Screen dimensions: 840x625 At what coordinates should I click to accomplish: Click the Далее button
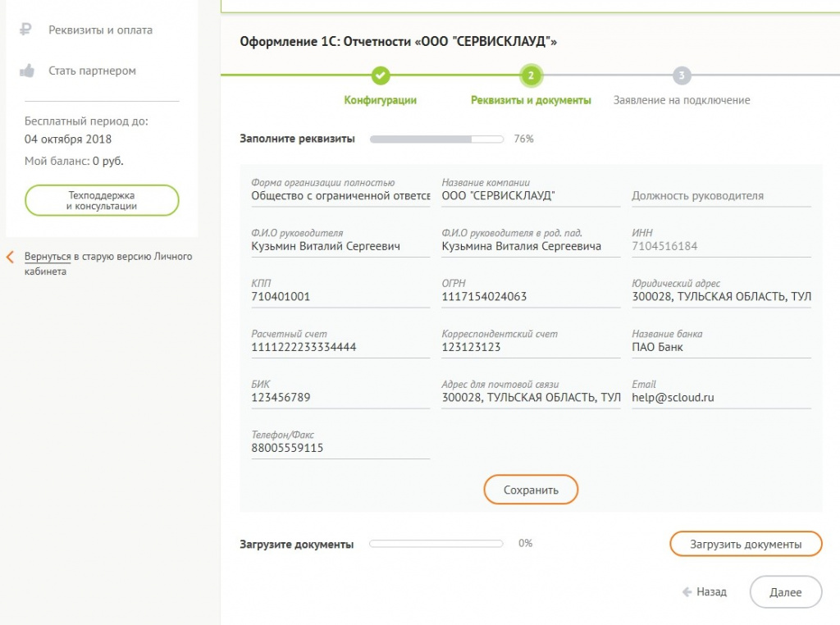point(785,592)
